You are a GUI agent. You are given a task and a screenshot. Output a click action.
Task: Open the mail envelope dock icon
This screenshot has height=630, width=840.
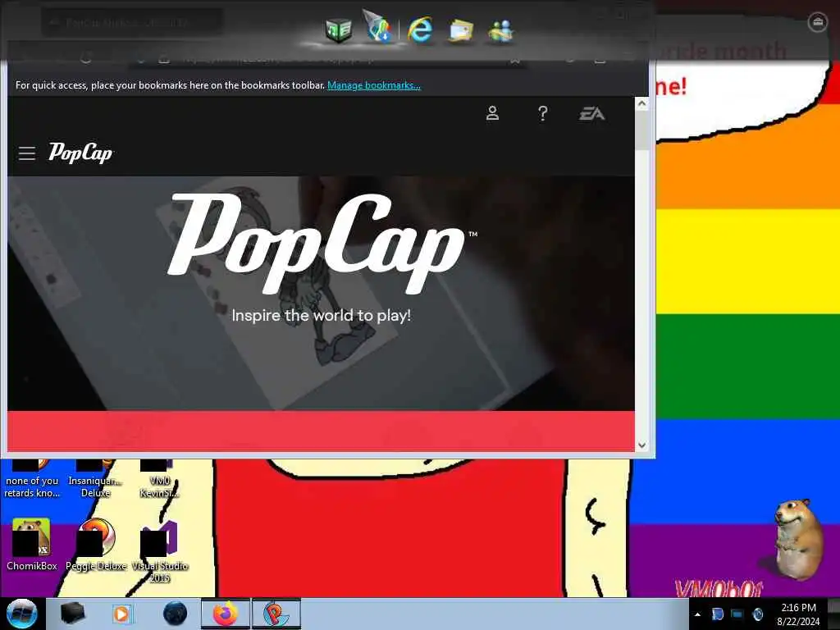pos(461,30)
